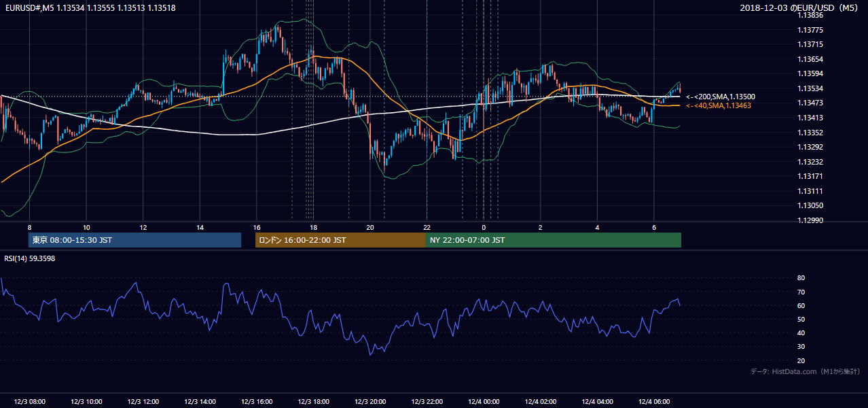Click hour label 20 under price chart

click(370, 227)
